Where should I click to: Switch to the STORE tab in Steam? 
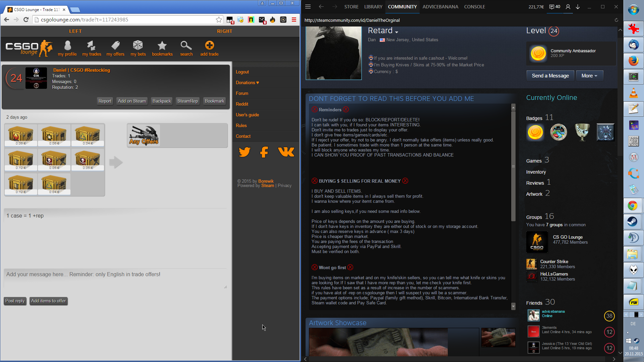point(351,7)
